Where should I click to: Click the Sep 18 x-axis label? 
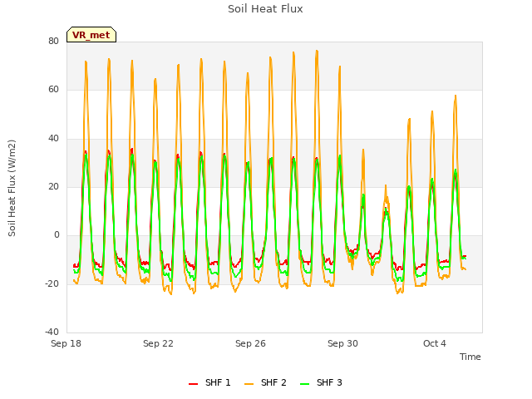coord(66,343)
